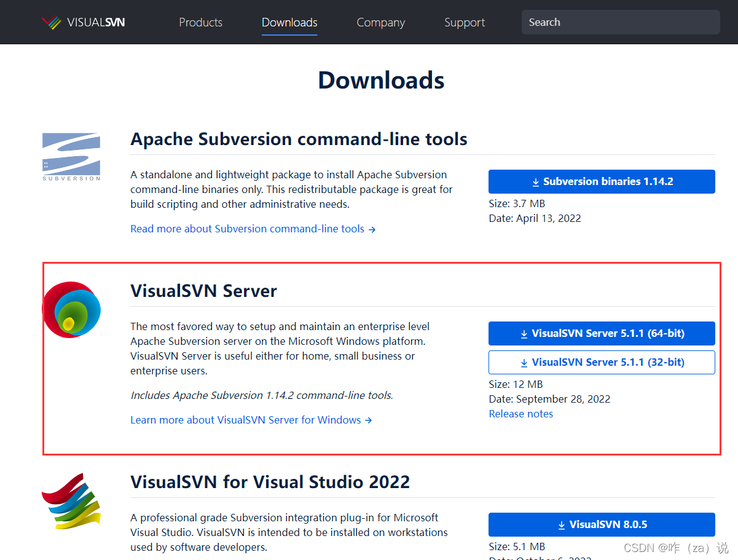Click the Apache Subversion command-line tools heading
The width and height of the screenshot is (738, 560).
[299, 139]
